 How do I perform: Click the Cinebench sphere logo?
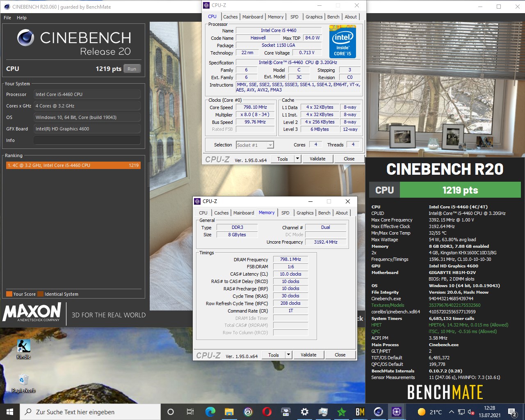pos(25,38)
